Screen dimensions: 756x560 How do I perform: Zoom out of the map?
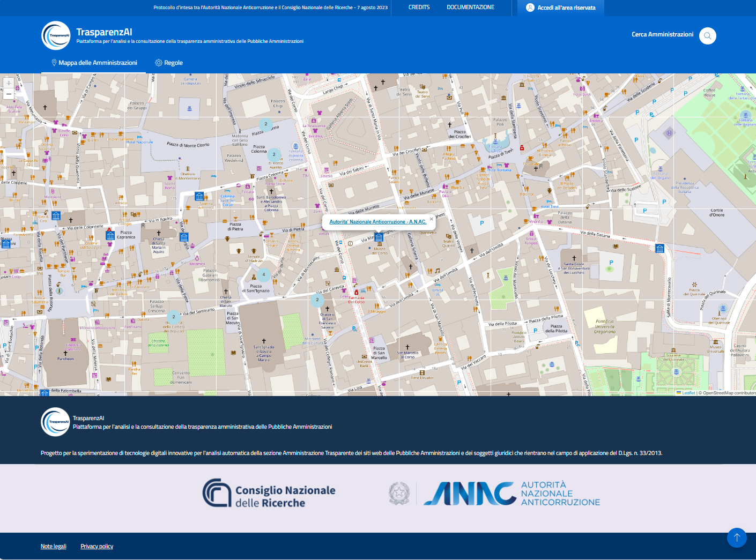(x=9, y=94)
